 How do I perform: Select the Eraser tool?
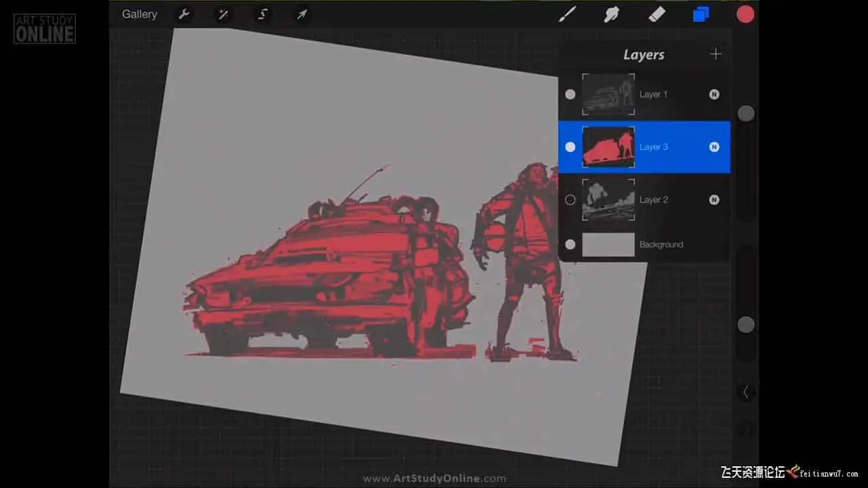coord(657,14)
